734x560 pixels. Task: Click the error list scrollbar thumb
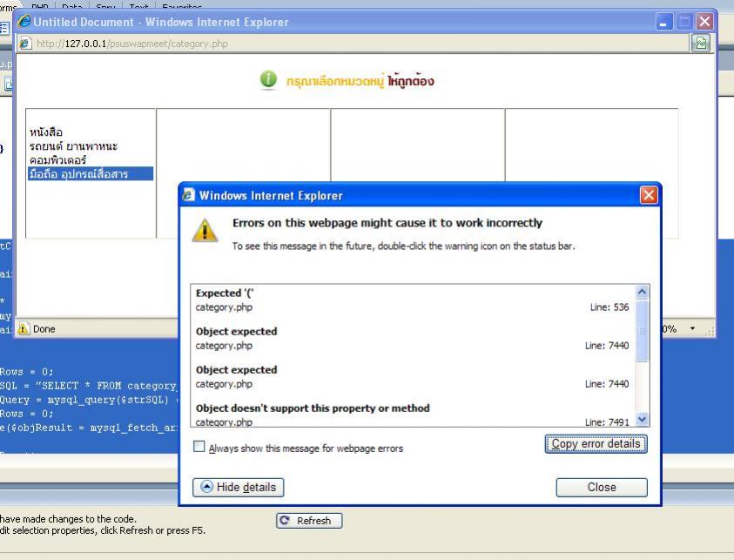(x=642, y=331)
